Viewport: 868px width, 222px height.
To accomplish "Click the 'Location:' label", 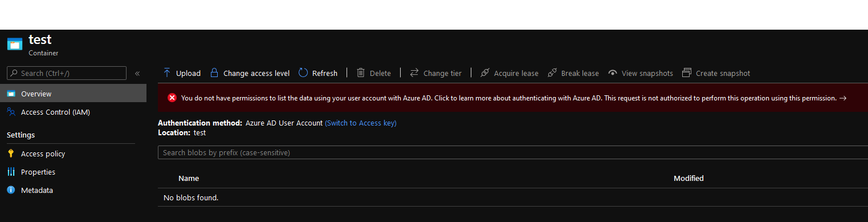I will click(x=174, y=132).
